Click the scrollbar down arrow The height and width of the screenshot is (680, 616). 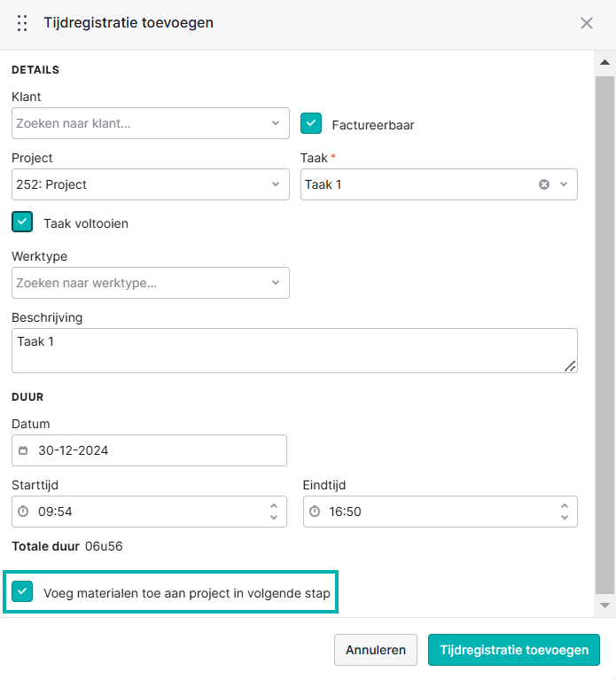[604, 606]
